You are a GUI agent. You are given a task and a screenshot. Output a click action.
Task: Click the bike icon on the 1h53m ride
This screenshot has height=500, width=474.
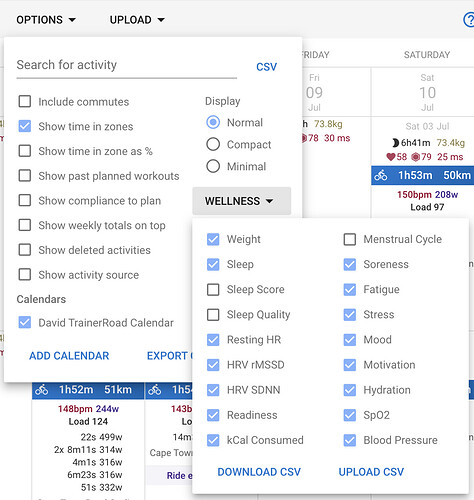(381, 175)
